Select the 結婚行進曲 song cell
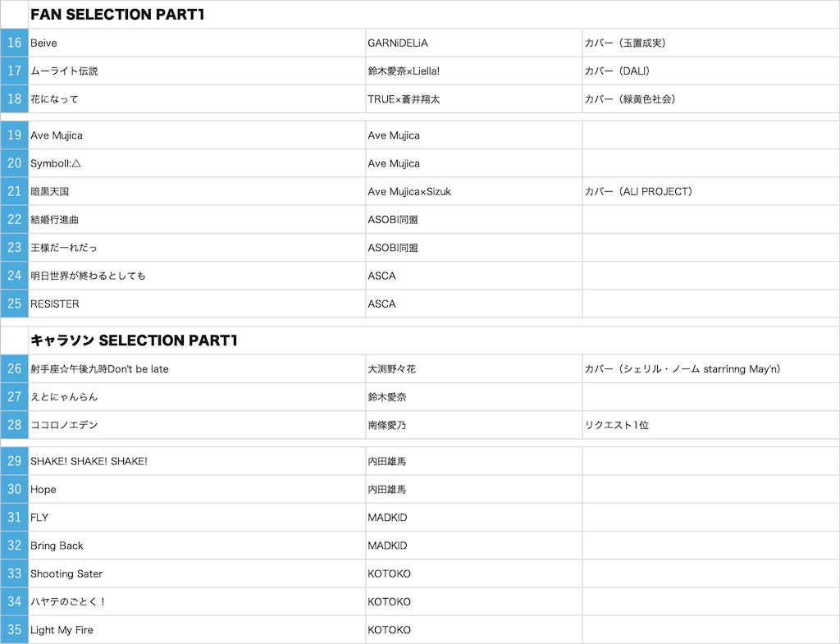 click(197, 219)
